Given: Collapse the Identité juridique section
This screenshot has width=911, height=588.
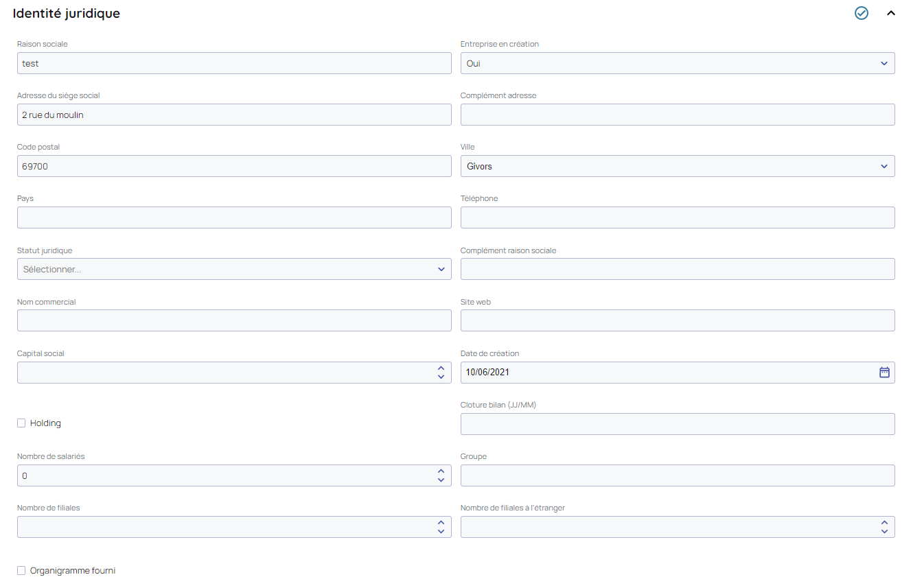Looking at the screenshot, I should click(x=891, y=13).
